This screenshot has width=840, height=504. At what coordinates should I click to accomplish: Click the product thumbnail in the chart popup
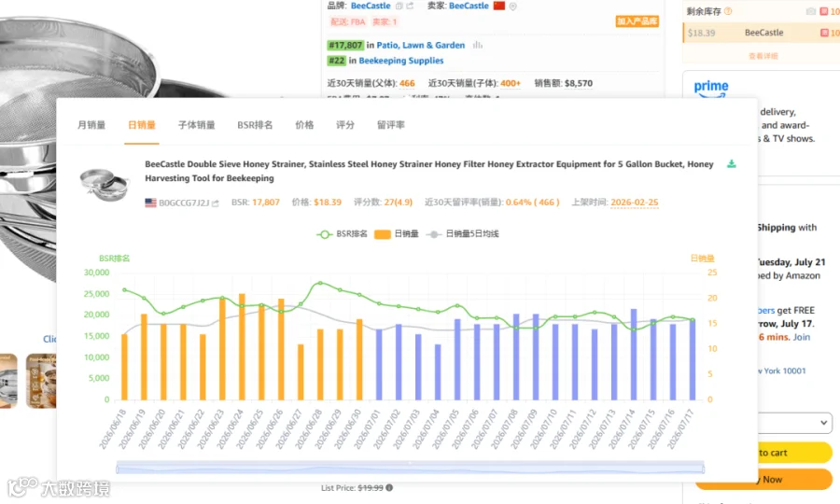click(x=105, y=184)
